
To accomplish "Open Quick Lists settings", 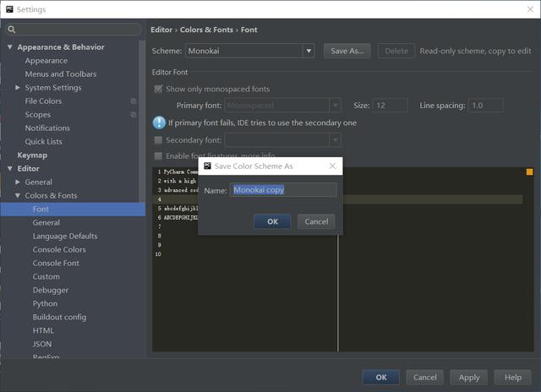I will point(43,141).
